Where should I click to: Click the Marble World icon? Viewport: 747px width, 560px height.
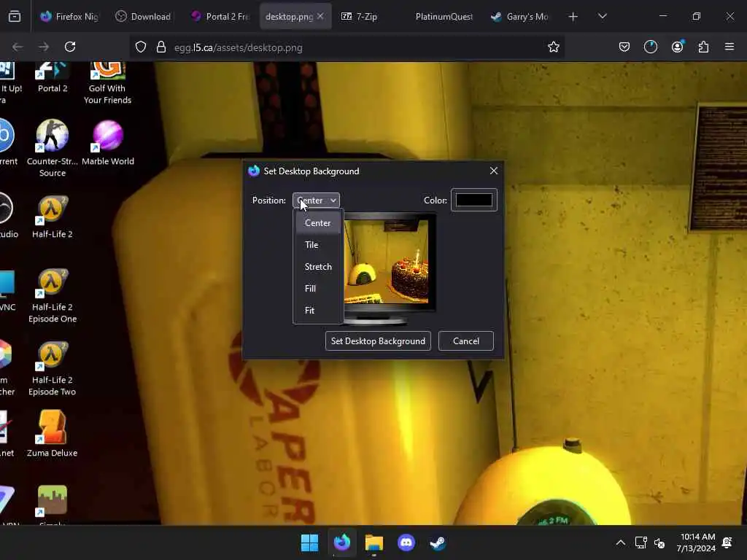pos(108,143)
